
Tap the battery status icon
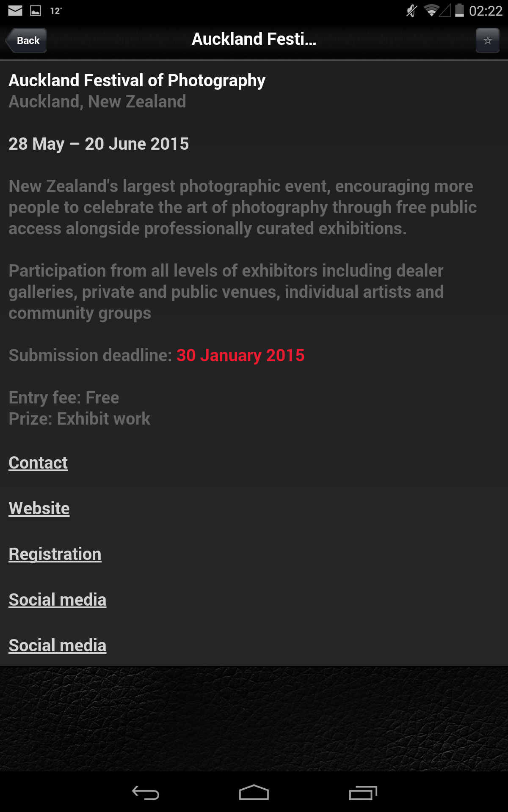tap(460, 10)
